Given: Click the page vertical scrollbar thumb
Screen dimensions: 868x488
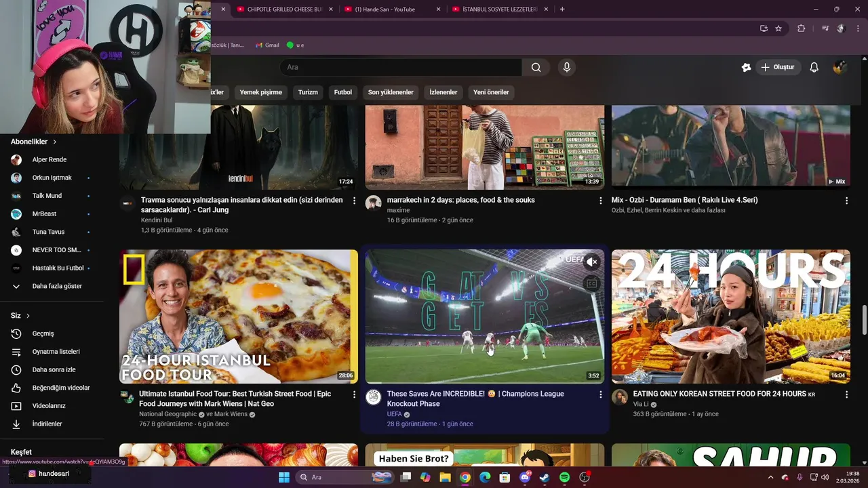Looking at the screenshot, I should (x=864, y=320).
